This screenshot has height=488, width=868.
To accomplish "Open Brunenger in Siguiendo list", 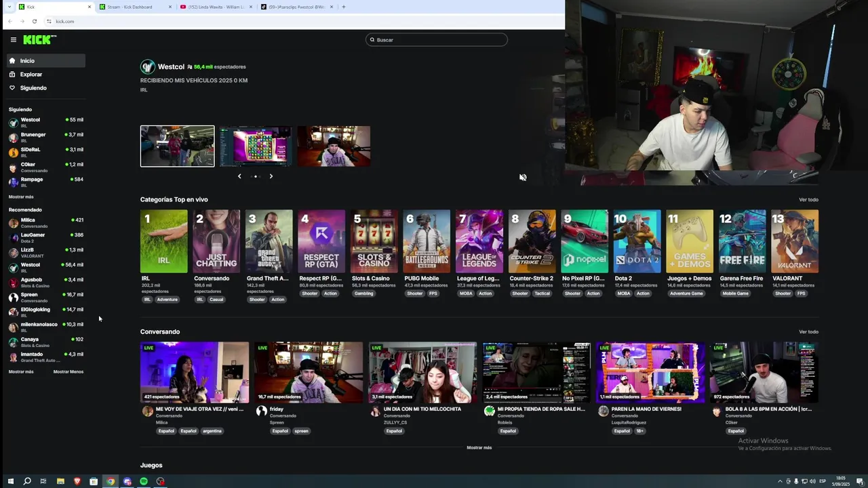I will click(46, 137).
